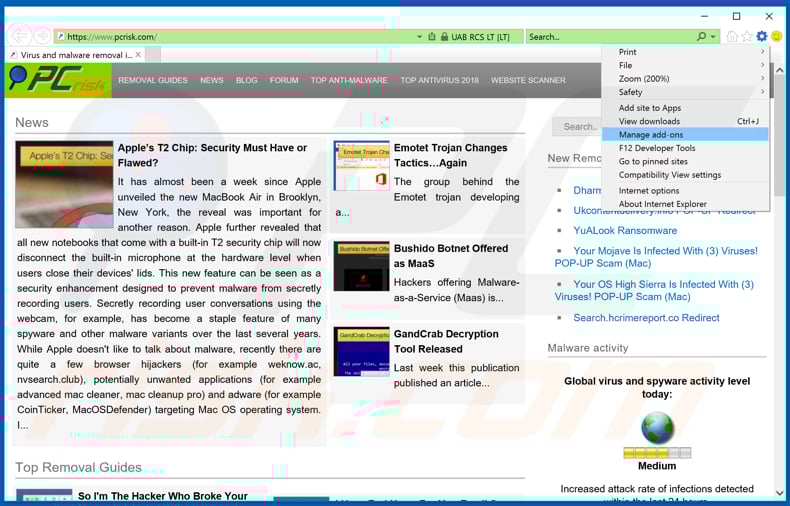
Task: Click the globe malware activity icon
Action: (x=657, y=428)
